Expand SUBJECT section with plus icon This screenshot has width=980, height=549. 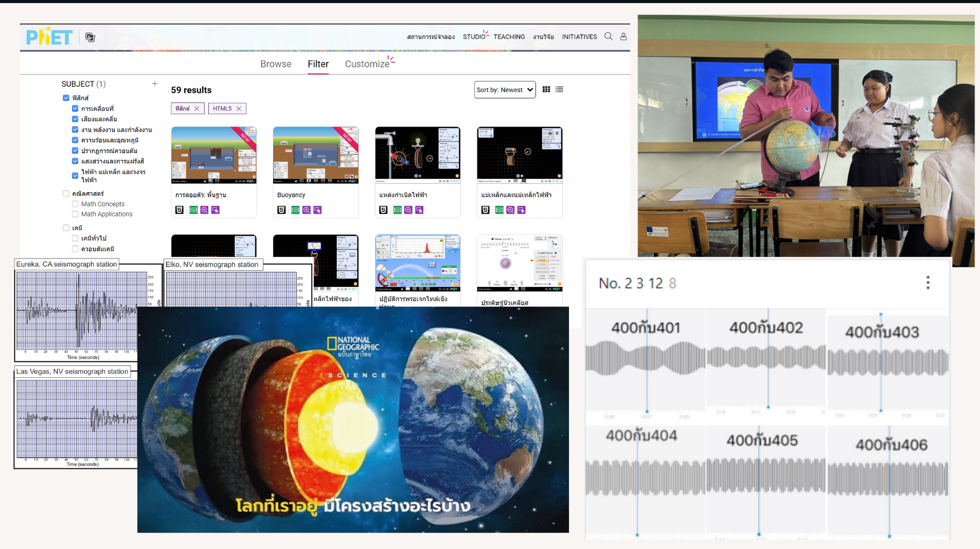point(154,83)
